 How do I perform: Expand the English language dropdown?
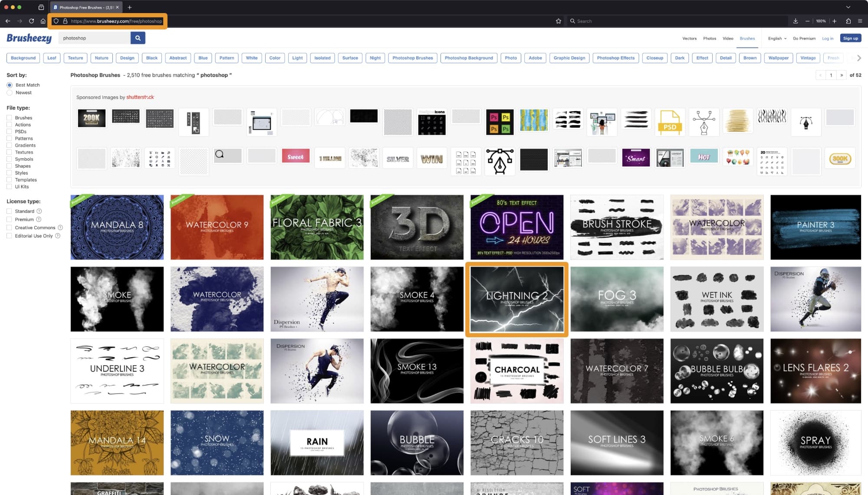[x=777, y=38]
